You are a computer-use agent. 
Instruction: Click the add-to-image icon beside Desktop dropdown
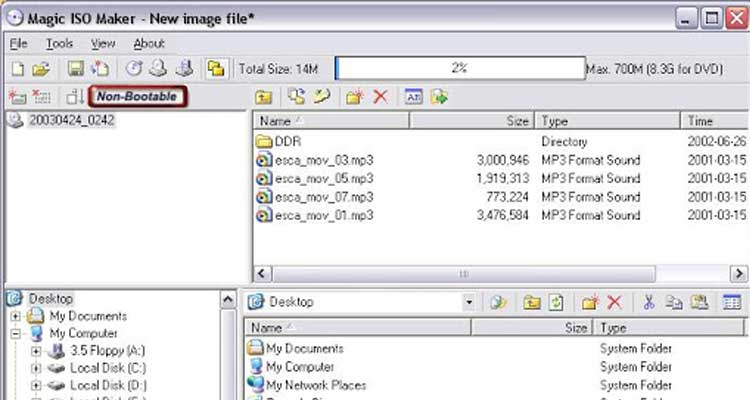[x=498, y=302]
